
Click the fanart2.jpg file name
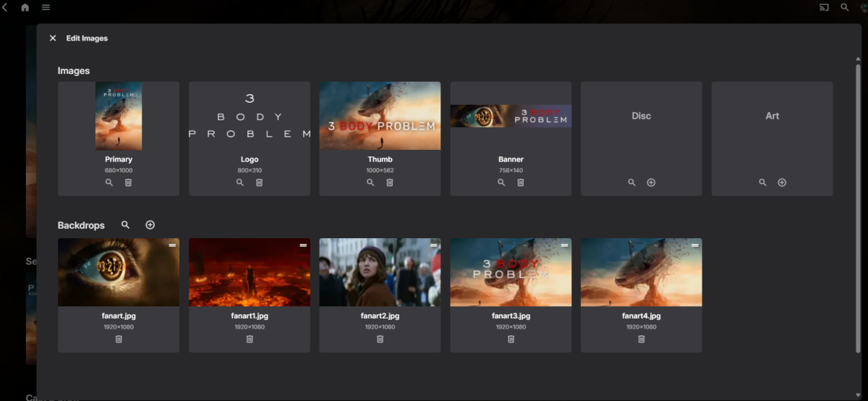coord(380,316)
